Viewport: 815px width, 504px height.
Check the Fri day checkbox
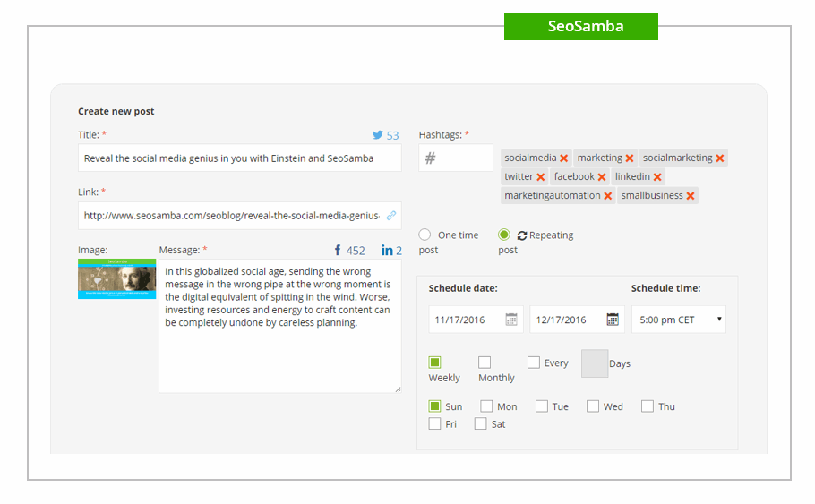(434, 423)
